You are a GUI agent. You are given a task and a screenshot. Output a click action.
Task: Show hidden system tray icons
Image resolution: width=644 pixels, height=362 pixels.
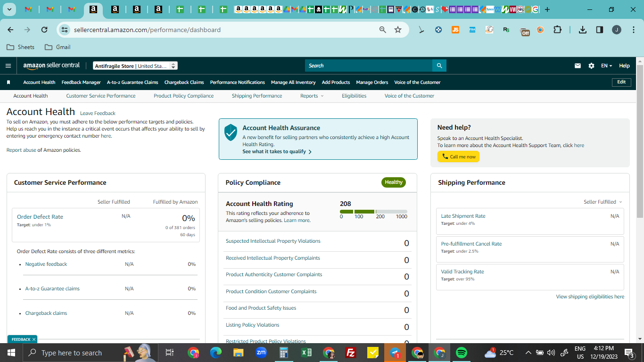pyautogui.click(x=528, y=353)
